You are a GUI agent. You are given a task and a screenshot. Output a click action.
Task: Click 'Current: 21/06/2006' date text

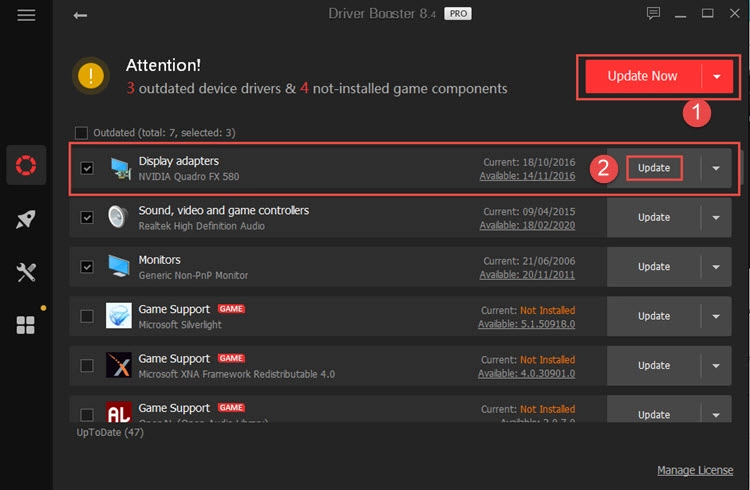click(529, 261)
